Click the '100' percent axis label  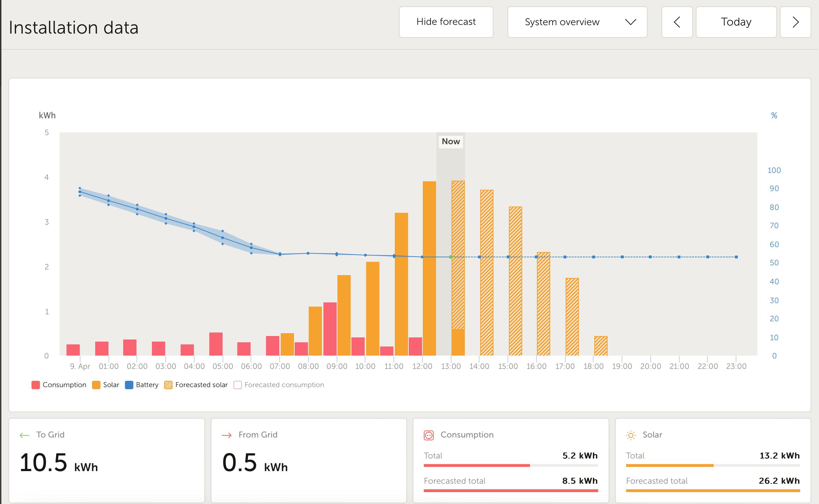click(x=774, y=170)
